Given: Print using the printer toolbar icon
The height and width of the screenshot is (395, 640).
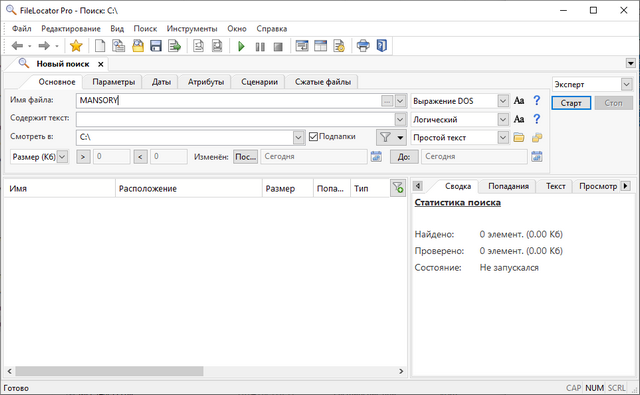Looking at the screenshot, I should coord(363,45).
